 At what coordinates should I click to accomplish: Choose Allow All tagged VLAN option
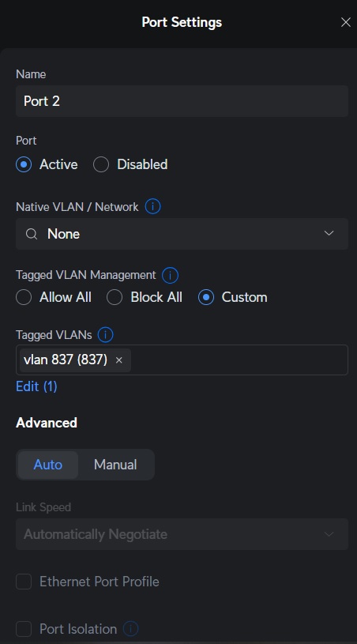(x=24, y=297)
